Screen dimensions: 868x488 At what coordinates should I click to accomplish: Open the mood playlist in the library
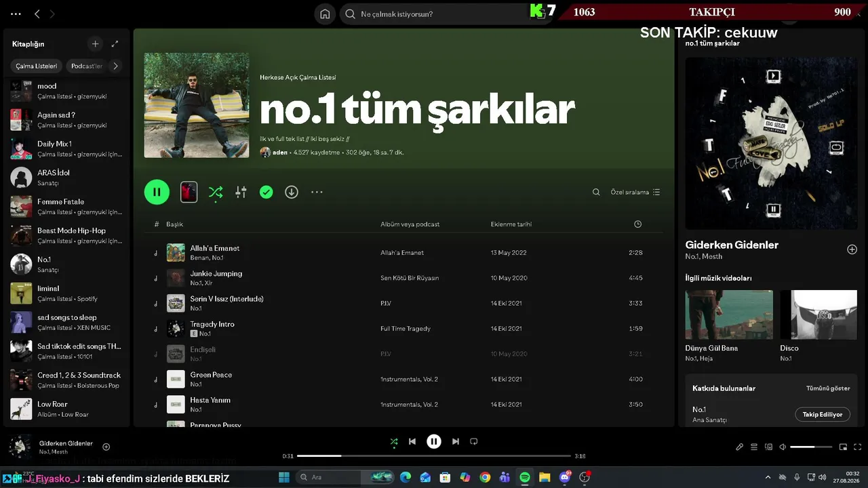[66, 91]
